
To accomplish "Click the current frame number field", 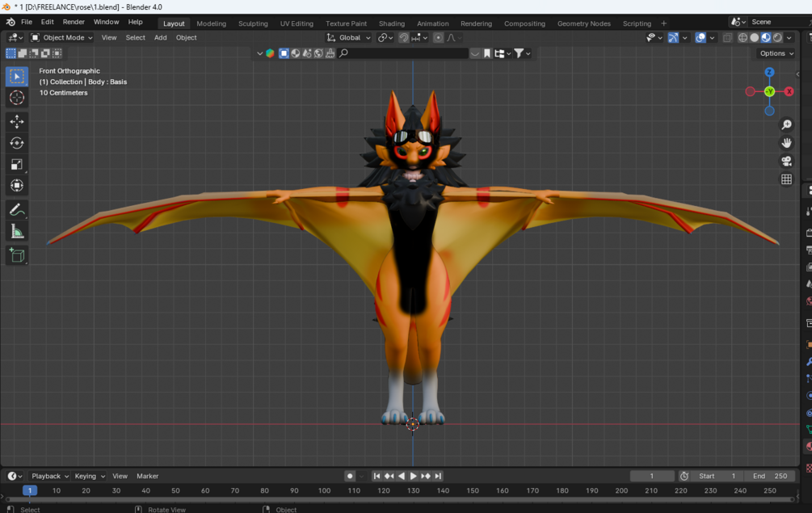I will pyautogui.click(x=652, y=477).
